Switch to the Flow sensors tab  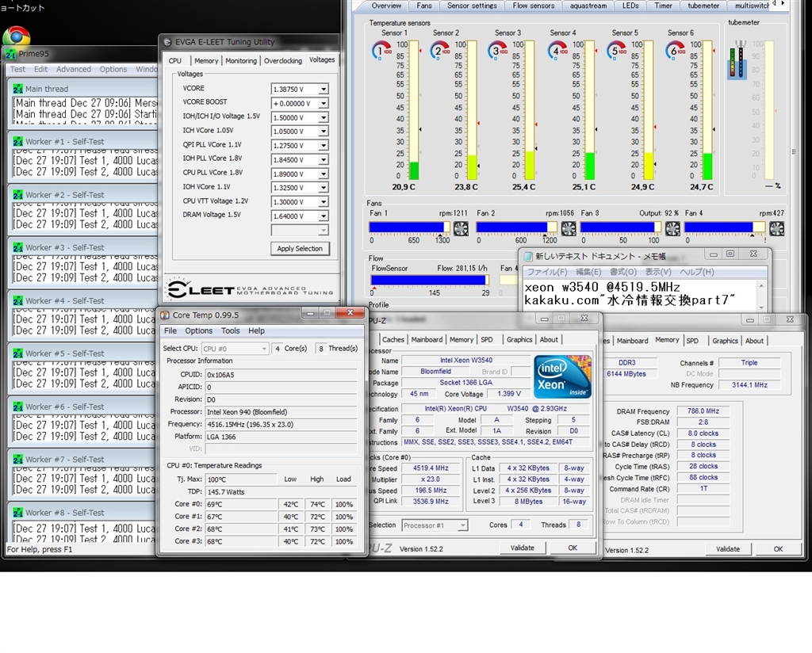click(x=534, y=6)
